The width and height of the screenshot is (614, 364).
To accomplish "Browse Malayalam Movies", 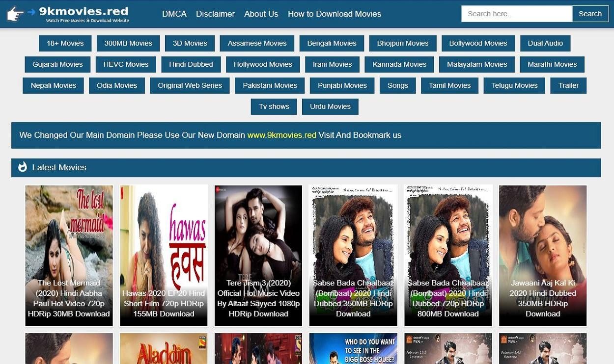I will tap(477, 64).
